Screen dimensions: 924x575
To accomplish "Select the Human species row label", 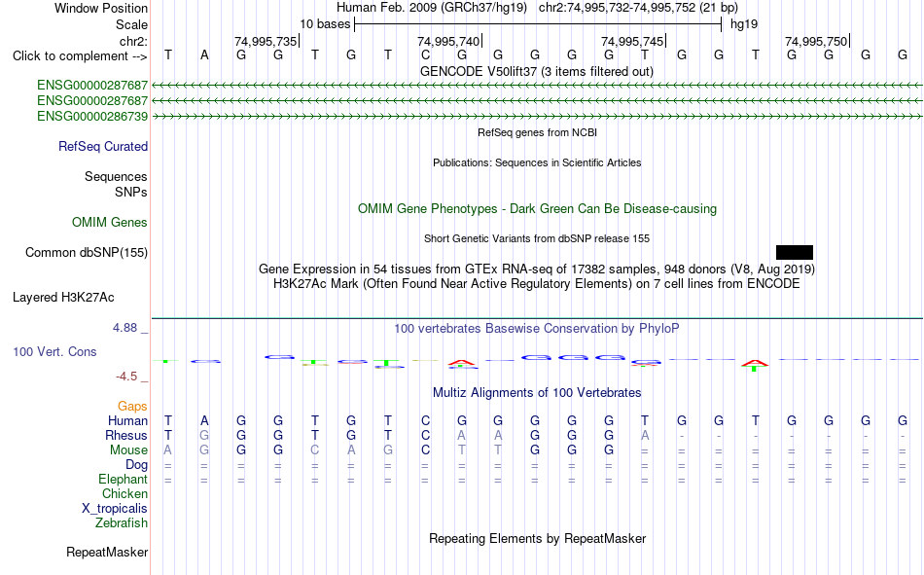I will point(127,420).
